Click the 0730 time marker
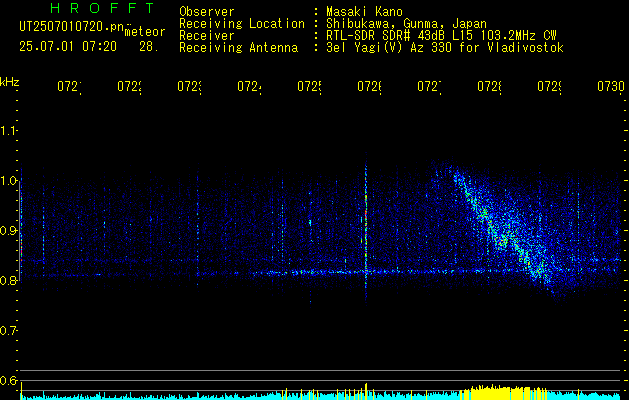The height and width of the screenshot is (400, 629). (x=611, y=86)
